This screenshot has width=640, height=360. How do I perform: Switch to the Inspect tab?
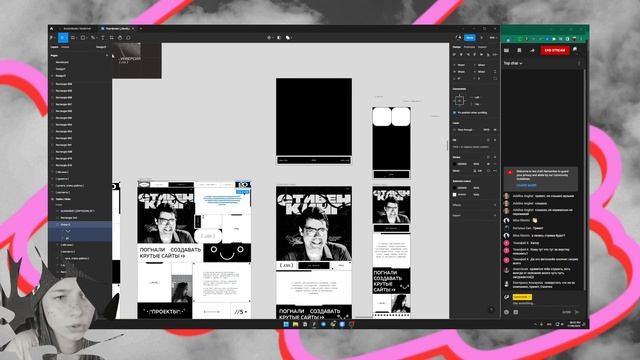pyautogui.click(x=482, y=47)
